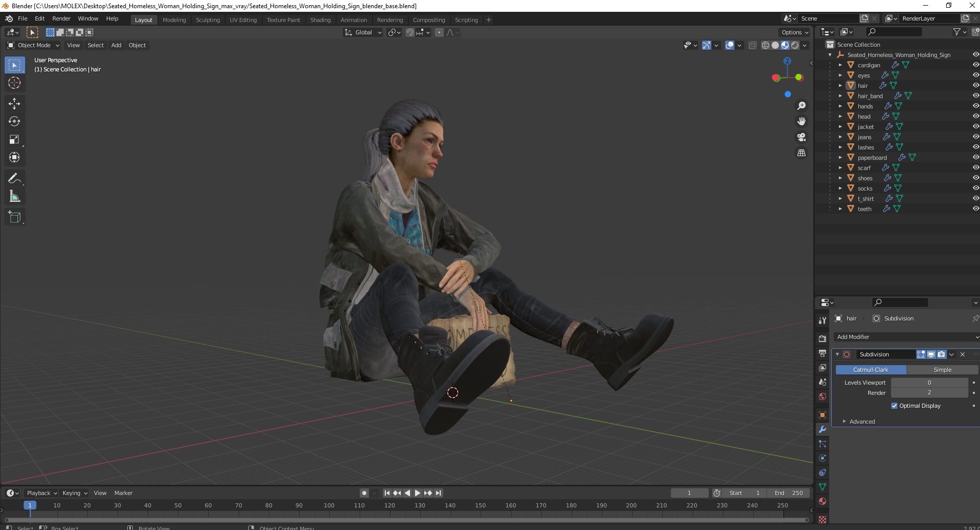Jump to the timeline end frame

coord(438,493)
